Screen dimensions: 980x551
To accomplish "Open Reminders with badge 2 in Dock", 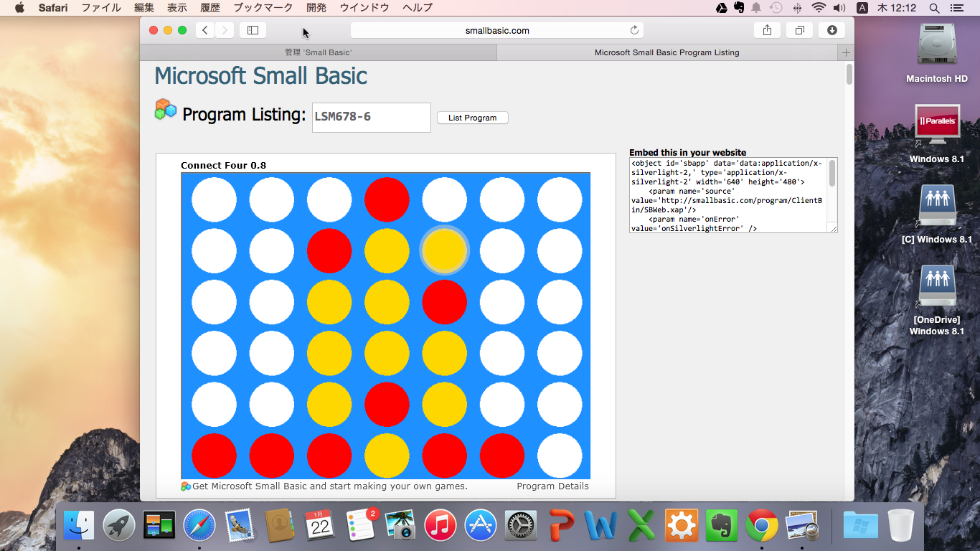I will click(360, 526).
